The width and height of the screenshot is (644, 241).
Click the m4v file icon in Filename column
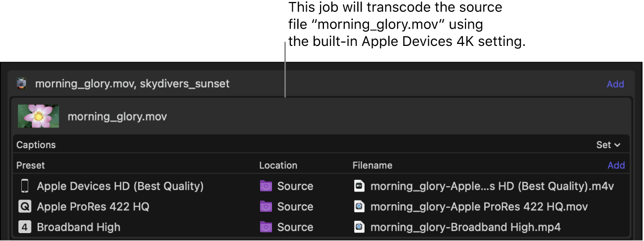(x=360, y=186)
